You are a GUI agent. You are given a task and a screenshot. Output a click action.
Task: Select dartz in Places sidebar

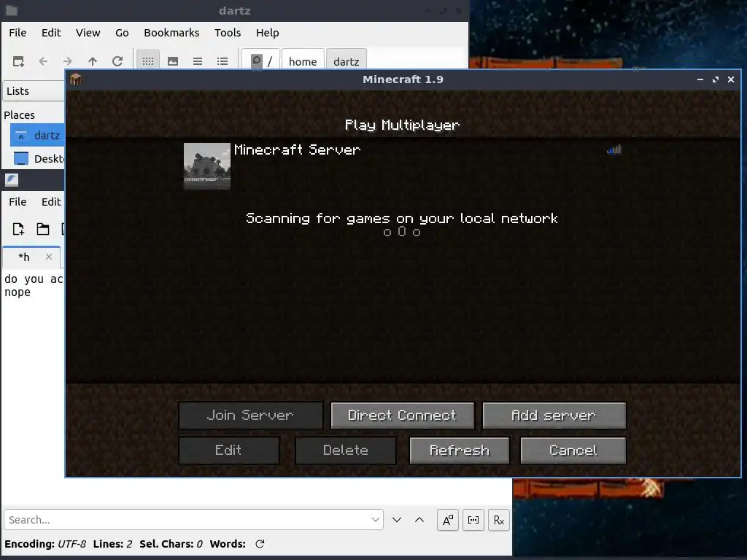37,136
